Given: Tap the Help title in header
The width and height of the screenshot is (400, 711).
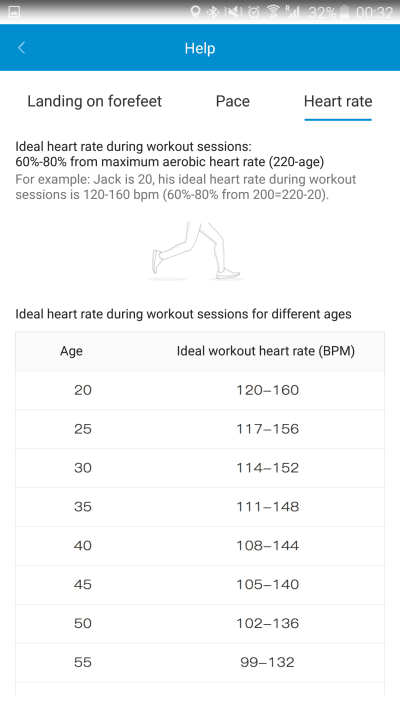Looking at the screenshot, I should [200, 48].
